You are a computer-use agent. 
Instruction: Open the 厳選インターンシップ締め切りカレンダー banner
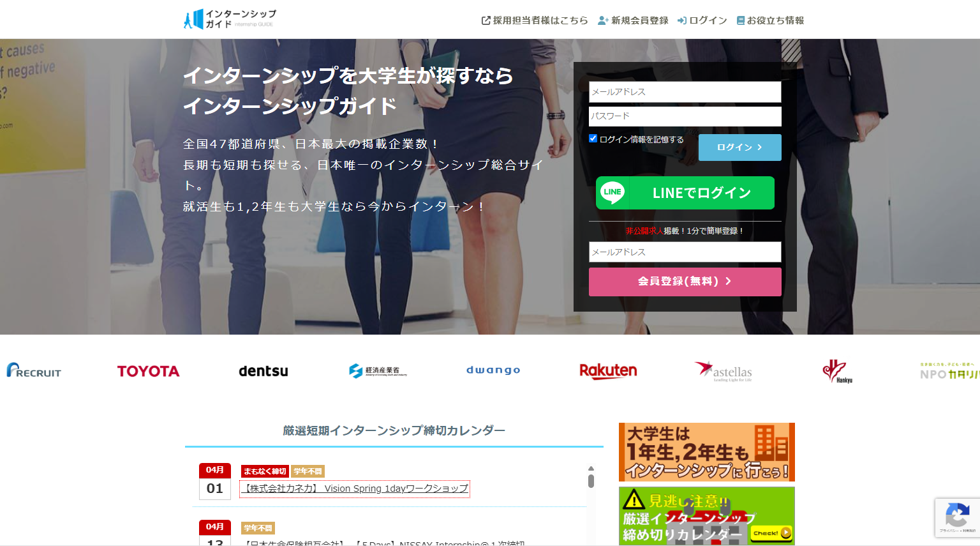pyautogui.click(x=707, y=516)
